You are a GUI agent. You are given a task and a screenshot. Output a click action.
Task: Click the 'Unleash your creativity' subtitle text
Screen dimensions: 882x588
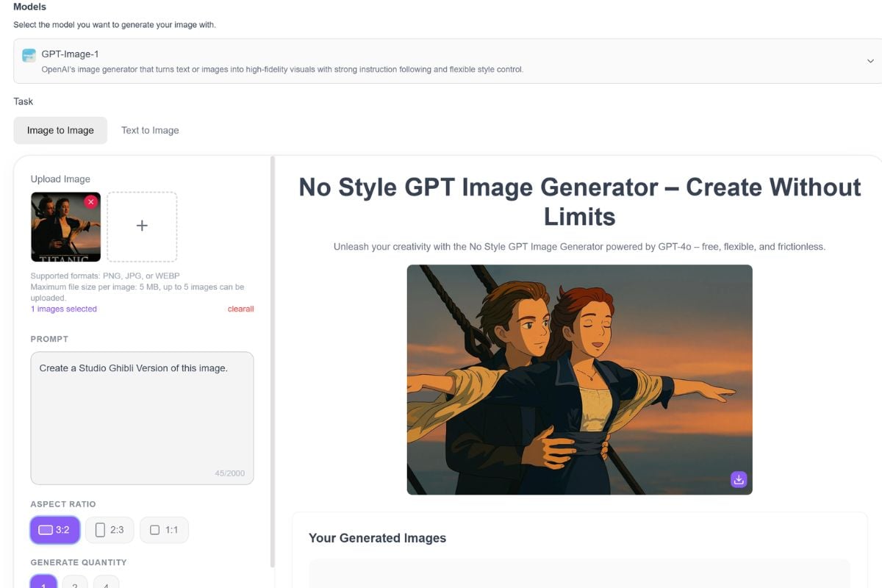pos(579,247)
